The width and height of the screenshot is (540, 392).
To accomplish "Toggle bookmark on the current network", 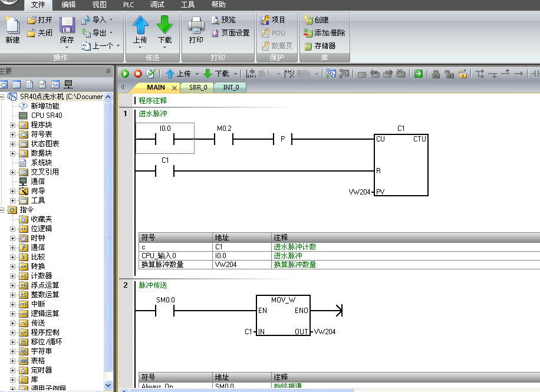I will tap(361, 74).
